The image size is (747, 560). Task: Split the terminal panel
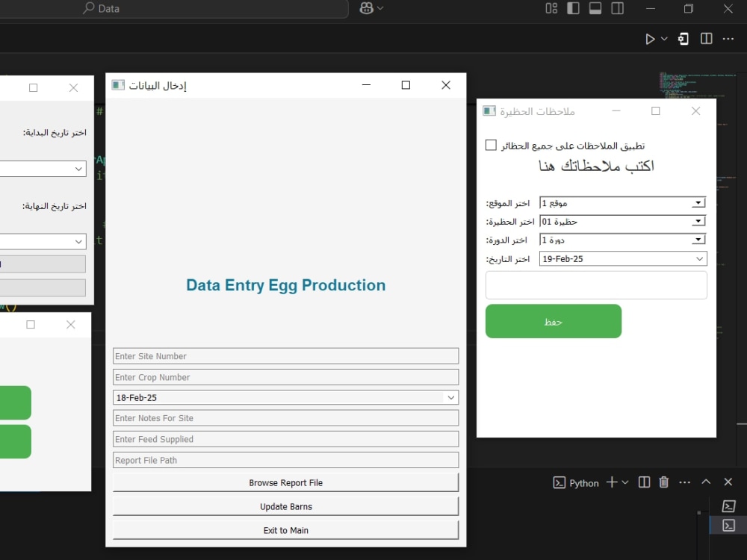tap(644, 482)
